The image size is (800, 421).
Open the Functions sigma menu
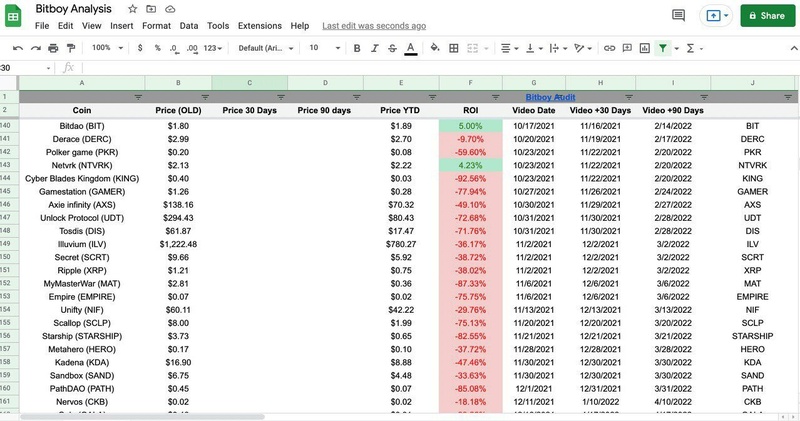coord(694,48)
